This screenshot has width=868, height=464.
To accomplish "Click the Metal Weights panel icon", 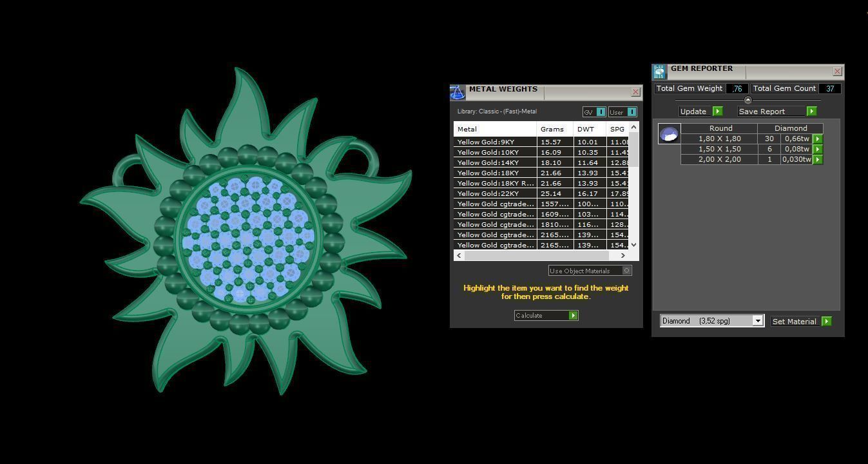I will (457, 93).
